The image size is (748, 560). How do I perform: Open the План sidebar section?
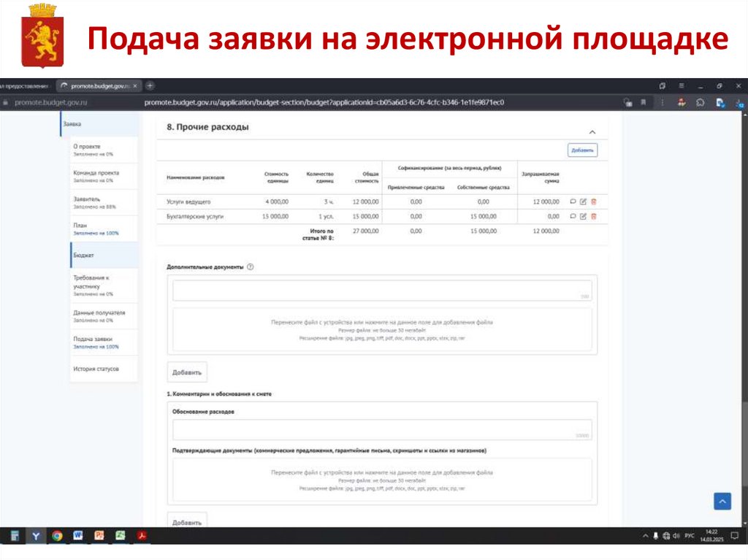coord(104,229)
